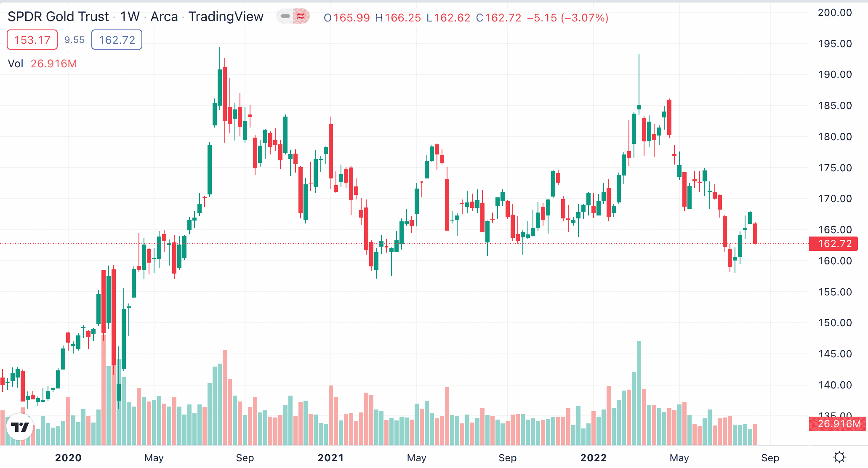868x468 pixels.
Task: Click the Sep label at the far right of time axis
Action: [770, 458]
